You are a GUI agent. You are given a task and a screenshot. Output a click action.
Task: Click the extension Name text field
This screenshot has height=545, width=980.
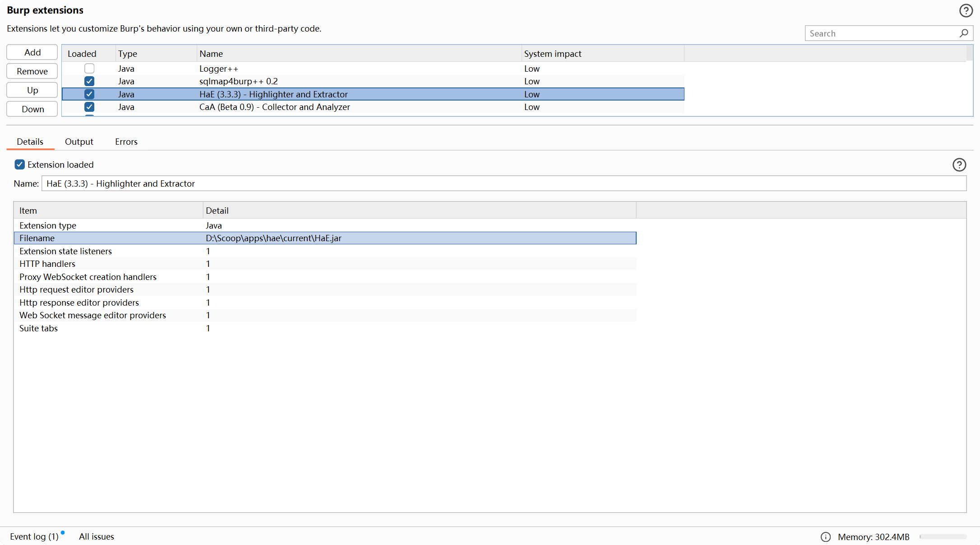[504, 183]
